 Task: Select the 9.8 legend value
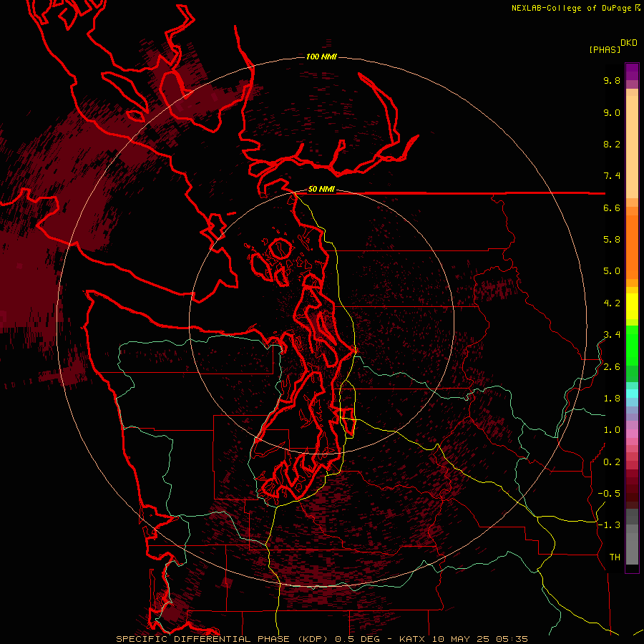(612, 80)
